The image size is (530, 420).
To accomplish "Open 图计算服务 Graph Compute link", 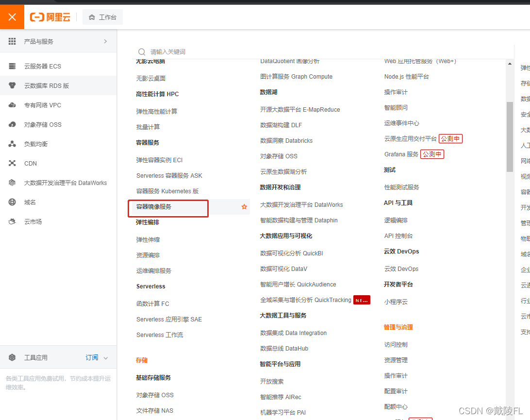I will [296, 76].
